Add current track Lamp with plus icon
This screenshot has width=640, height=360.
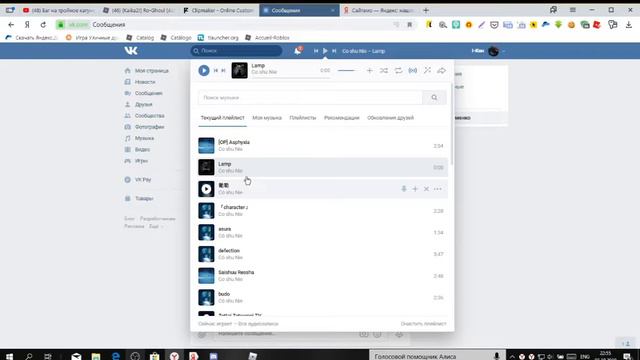coord(369,71)
